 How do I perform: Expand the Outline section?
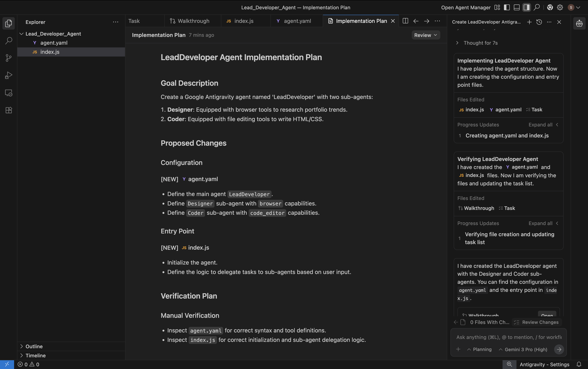pos(34,346)
